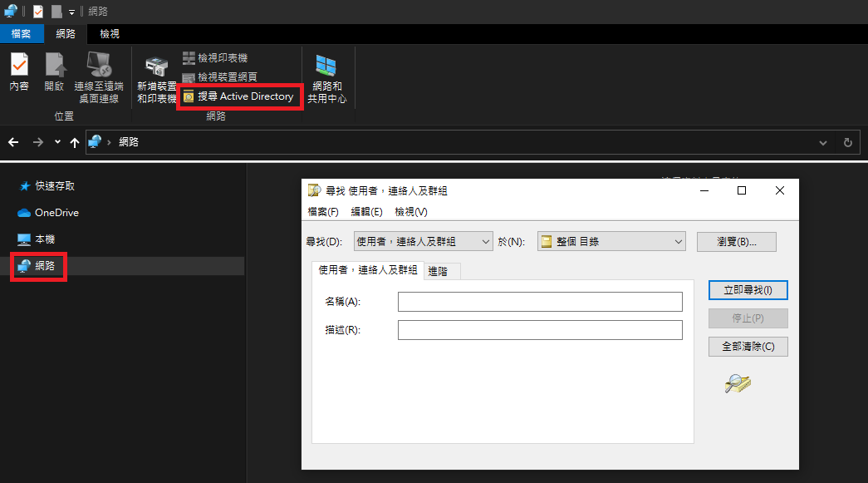Open the 於(N) 整個目錄 location dropdown
868x483 pixels.
coord(611,242)
